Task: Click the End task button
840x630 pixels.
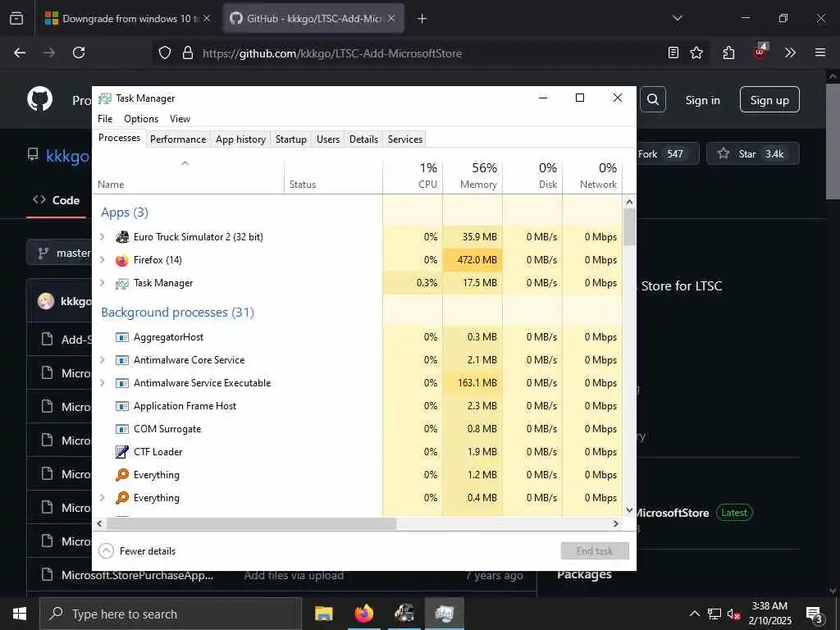Action: point(595,550)
